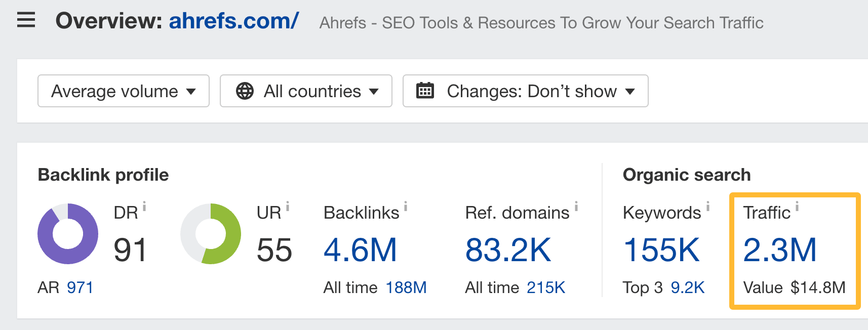Click the Backlinks info icon
The height and width of the screenshot is (330, 868).
tap(406, 206)
